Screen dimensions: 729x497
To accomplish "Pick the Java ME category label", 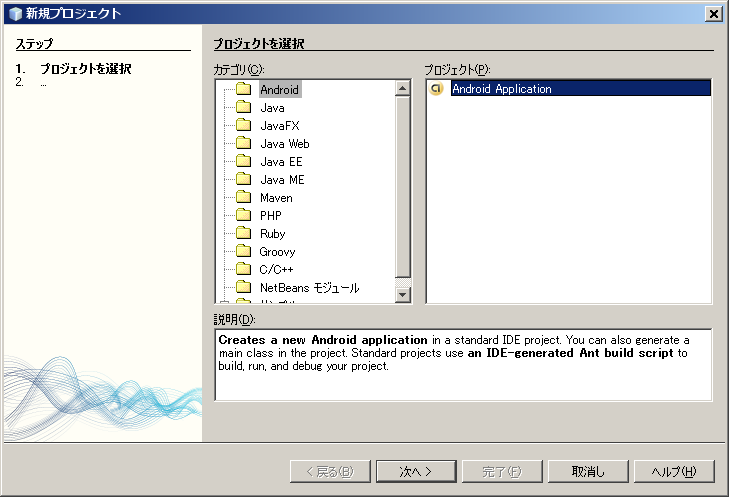I will tap(282, 179).
